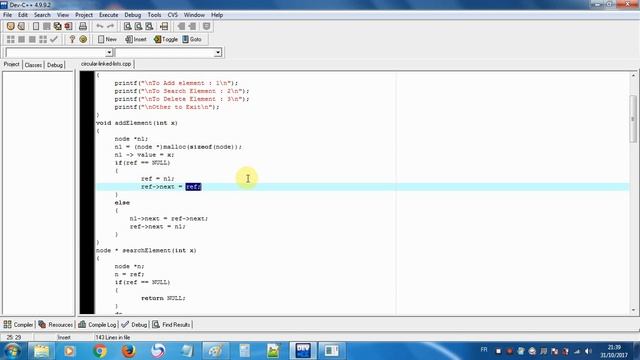The image size is (640, 360).
Task: Click the Print toolbar icon
Action: (x=83, y=26)
